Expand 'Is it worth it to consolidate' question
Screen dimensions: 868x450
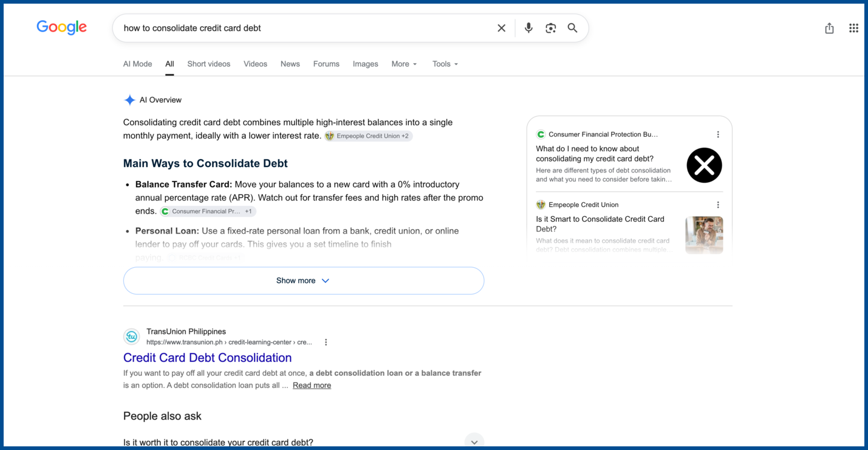point(304,442)
